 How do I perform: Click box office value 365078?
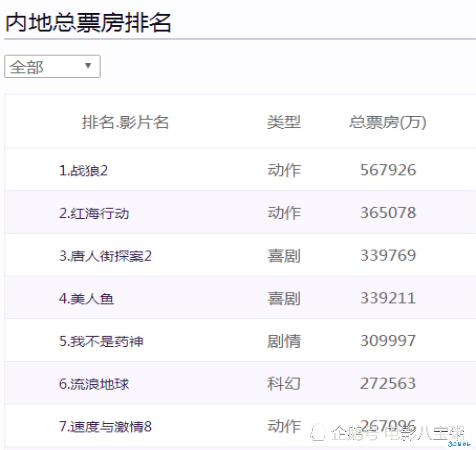[388, 213]
